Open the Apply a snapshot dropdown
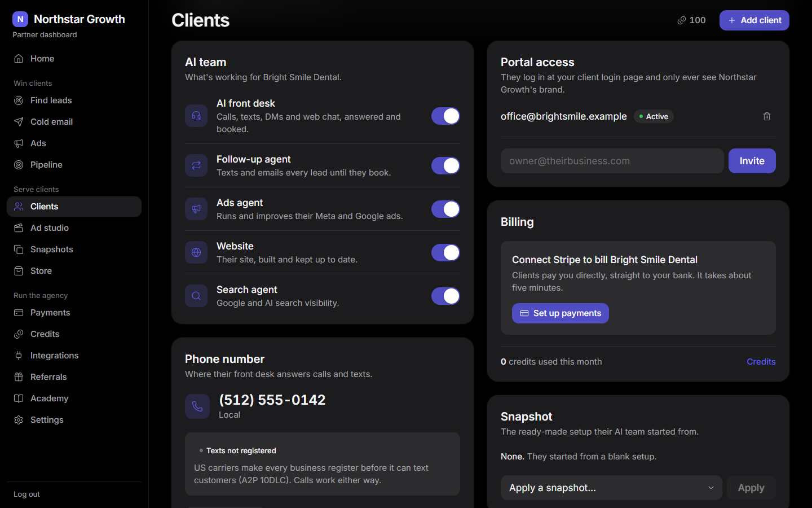 pyautogui.click(x=611, y=488)
